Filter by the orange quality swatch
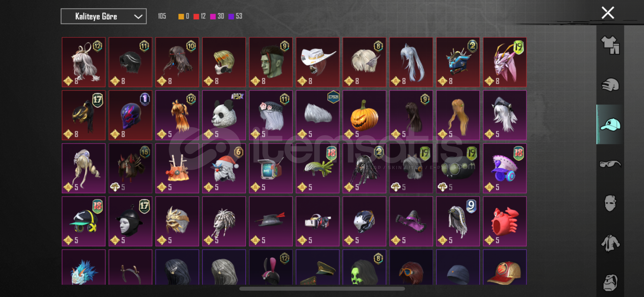This screenshot has width=644, height=297. (181, 16)
